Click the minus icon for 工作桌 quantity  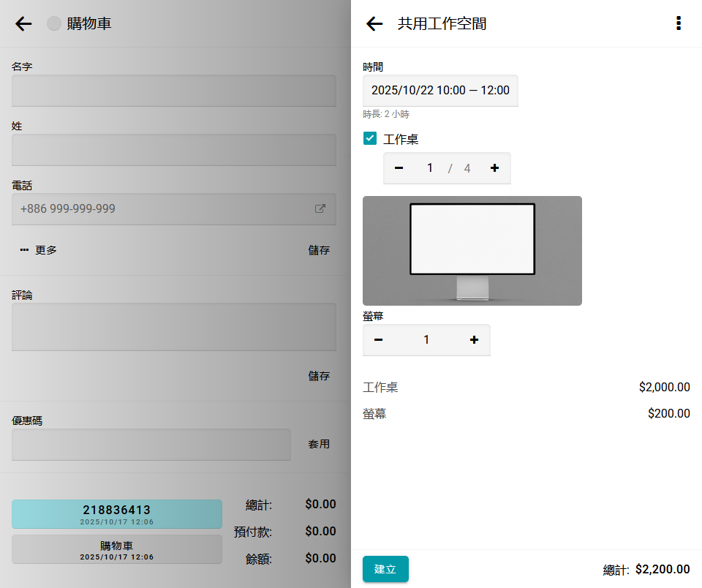tap(399, 168)
